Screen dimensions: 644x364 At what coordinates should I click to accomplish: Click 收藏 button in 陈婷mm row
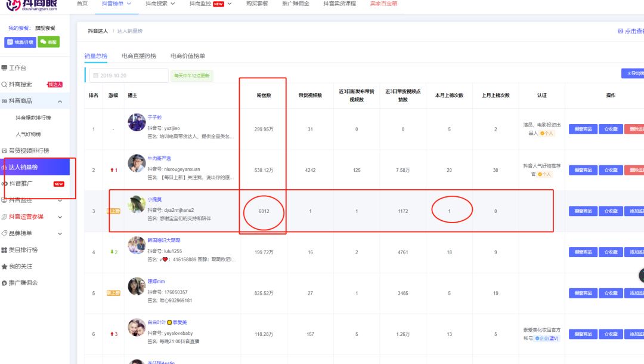pos(611,294)
